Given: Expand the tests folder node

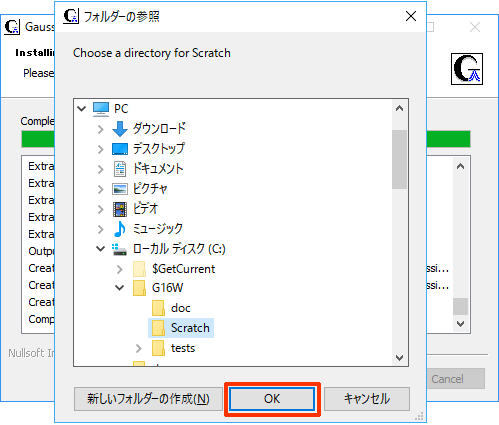Looking at the screenshot, I should pos(139,348).
